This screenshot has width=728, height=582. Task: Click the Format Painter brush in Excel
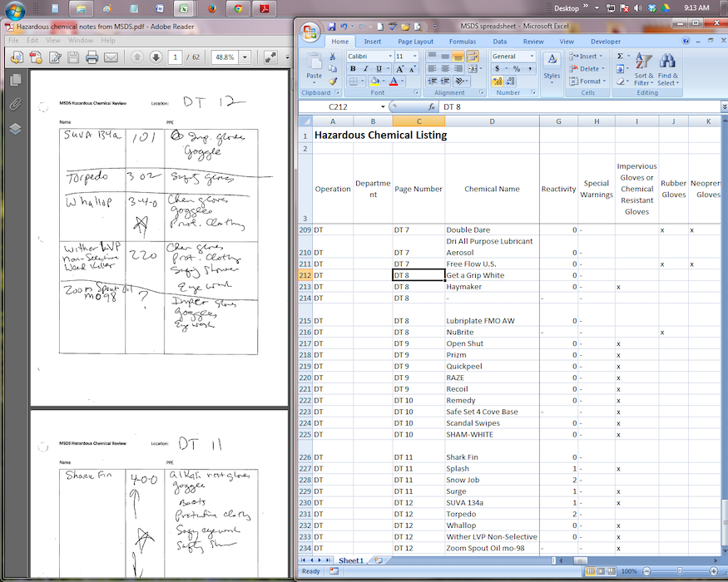coord(333,81)
